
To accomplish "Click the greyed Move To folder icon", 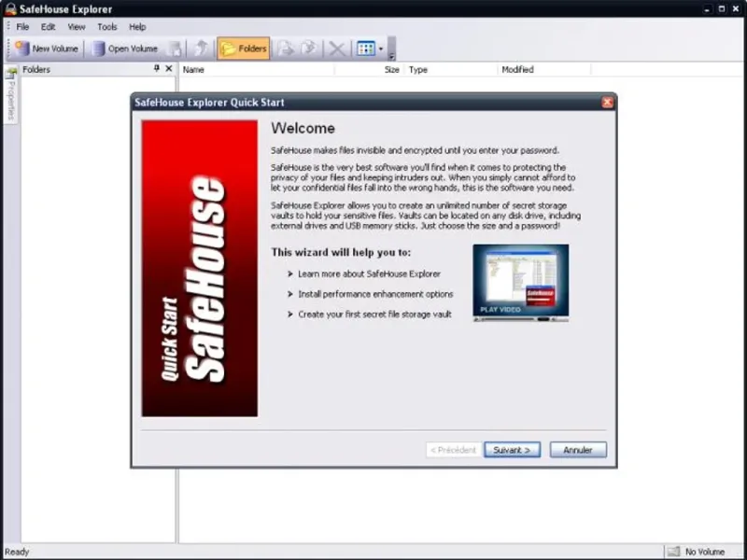I will tap(309, 49).
